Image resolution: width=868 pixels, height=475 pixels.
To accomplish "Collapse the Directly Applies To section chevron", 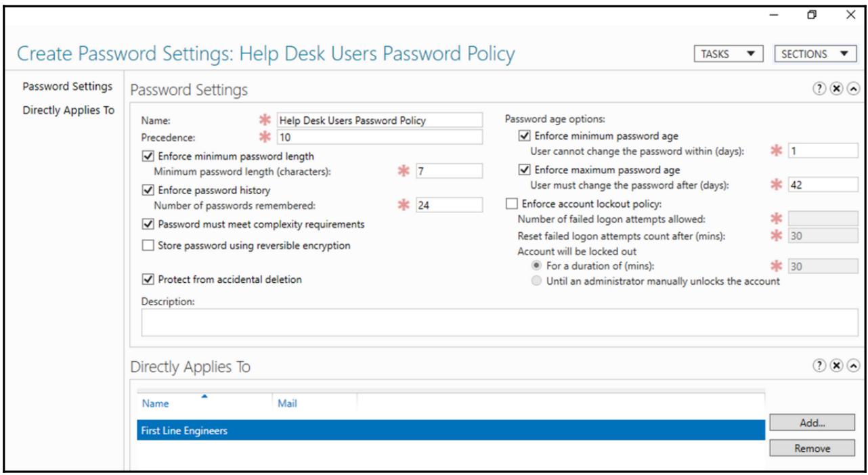I will coord(853,366).
